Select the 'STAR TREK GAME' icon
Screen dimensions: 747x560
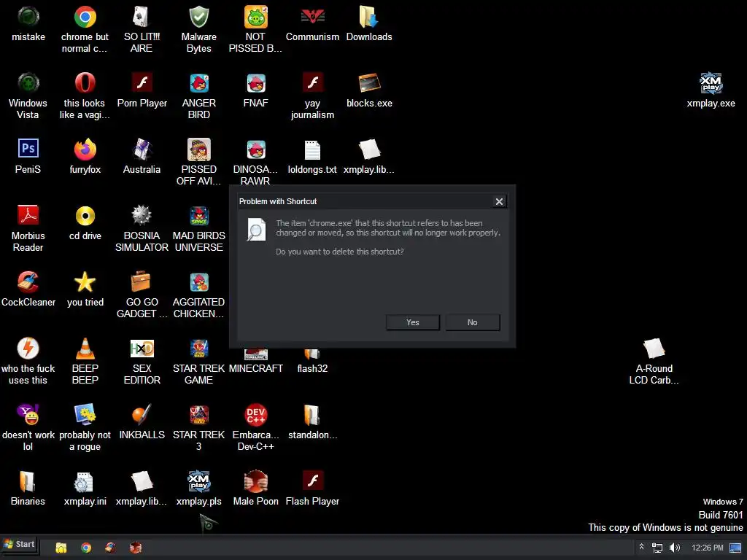[x=198, y=361]
